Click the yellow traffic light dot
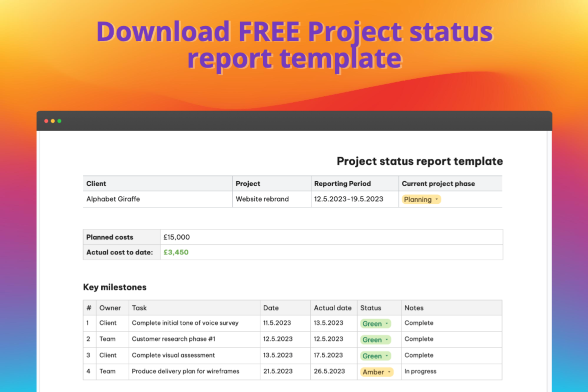This screenshot has width=588, height=392. [53, 121]
